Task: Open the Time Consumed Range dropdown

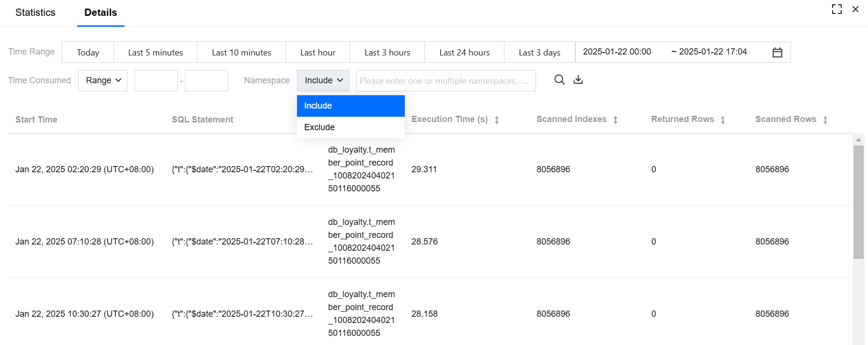Action: click(x=103, y=80)
